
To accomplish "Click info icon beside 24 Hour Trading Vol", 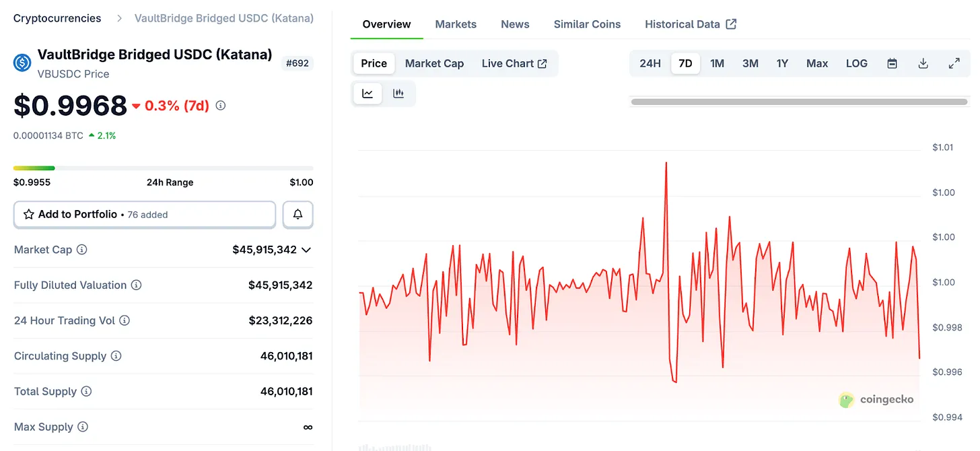I will 125,320.
